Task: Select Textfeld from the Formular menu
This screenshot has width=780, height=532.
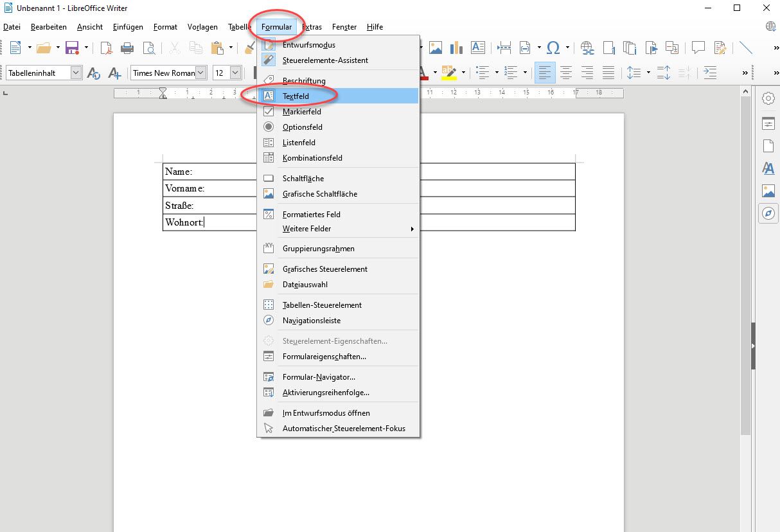Action: [x=338, y=96]
